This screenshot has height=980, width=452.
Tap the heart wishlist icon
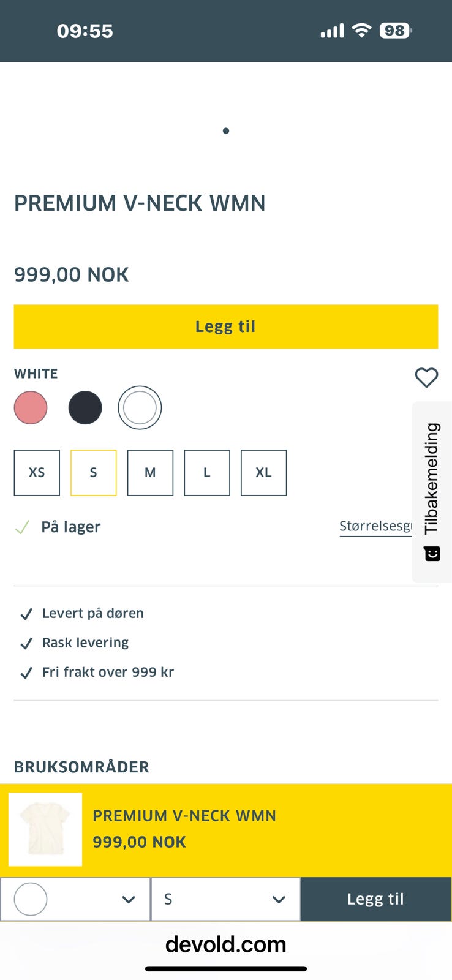[x=426, y=377]
